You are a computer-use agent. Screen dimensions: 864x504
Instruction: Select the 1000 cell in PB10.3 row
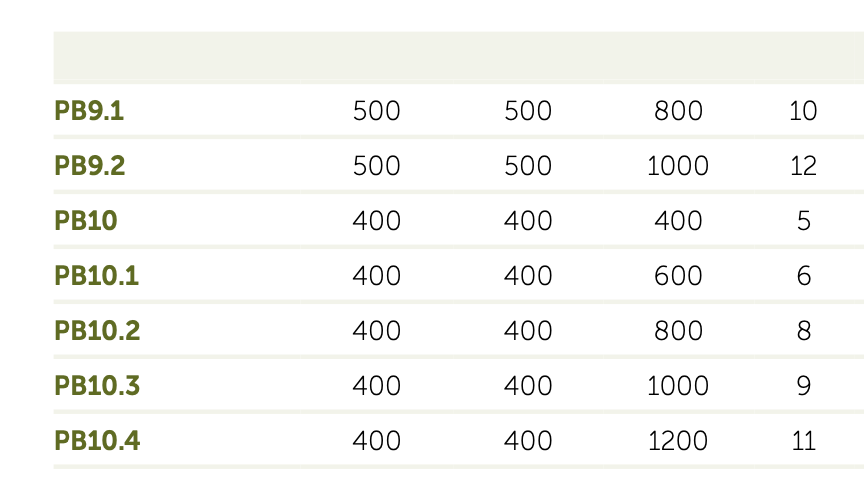pos(678,385)
